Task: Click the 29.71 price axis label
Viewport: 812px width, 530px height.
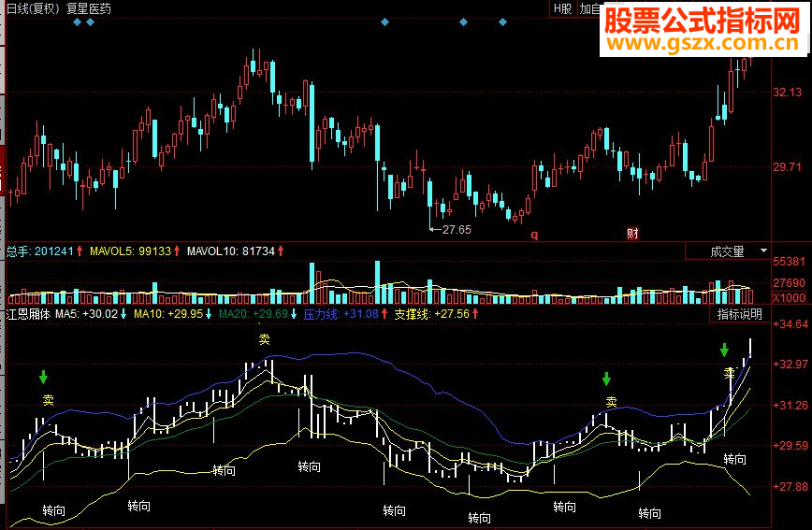Action: coord(787,167)
